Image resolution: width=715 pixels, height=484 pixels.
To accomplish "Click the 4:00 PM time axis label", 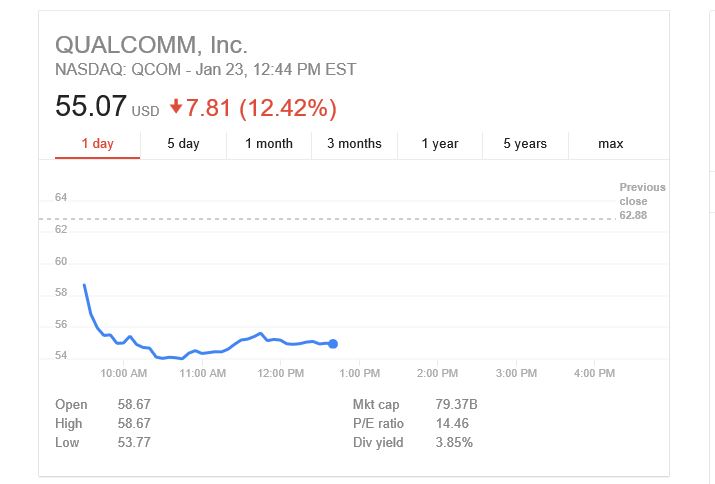I will pos(595,373).
